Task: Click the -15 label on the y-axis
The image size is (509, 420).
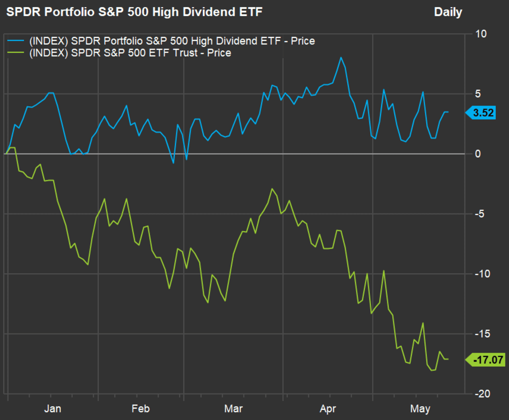Action: pos(482,334)
